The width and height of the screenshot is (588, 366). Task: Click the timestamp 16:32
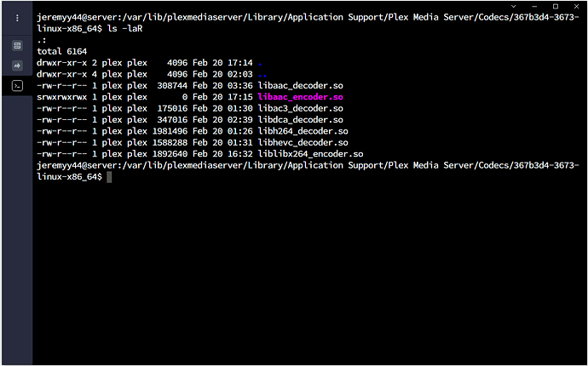[240, 154]
